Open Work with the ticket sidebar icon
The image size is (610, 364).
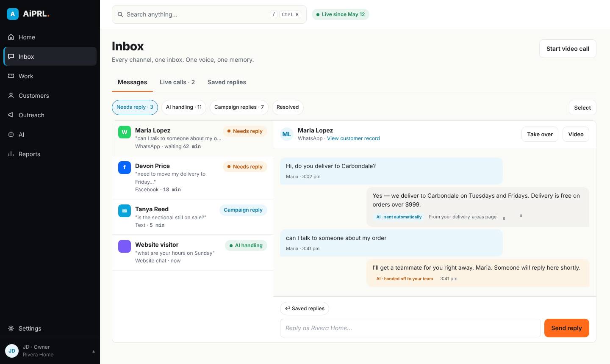pyautogui.click(x=11, y=76)
